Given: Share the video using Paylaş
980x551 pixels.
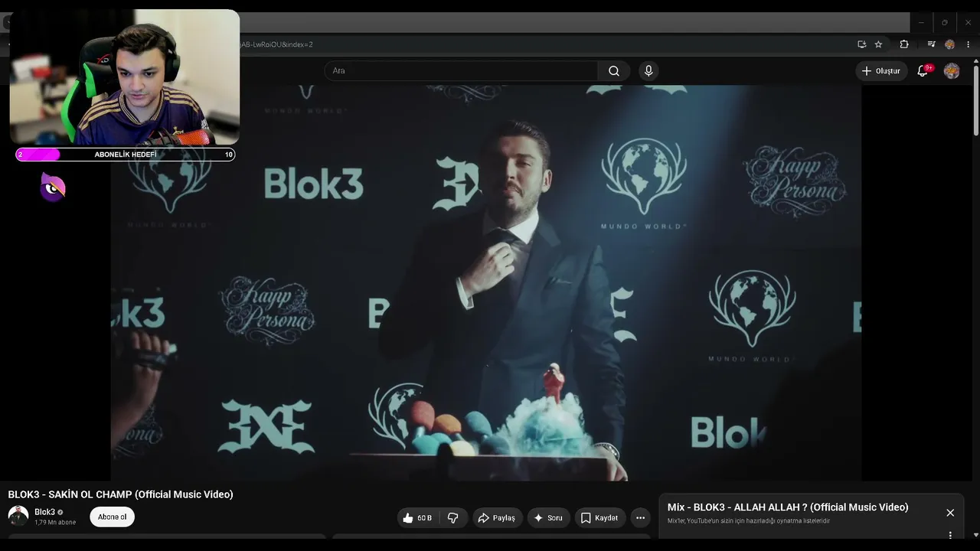Looking at the screenshot, I should [497, 518].
